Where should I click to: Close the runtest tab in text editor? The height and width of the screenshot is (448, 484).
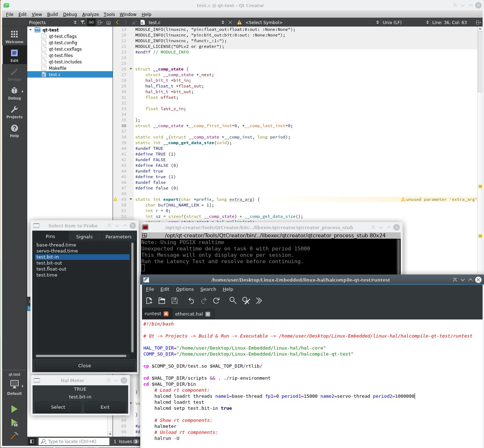[166, 314]
